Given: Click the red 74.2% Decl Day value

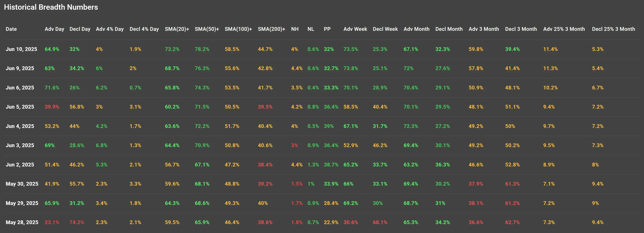Looking at the screenshot, I should (x=77, y=223).
